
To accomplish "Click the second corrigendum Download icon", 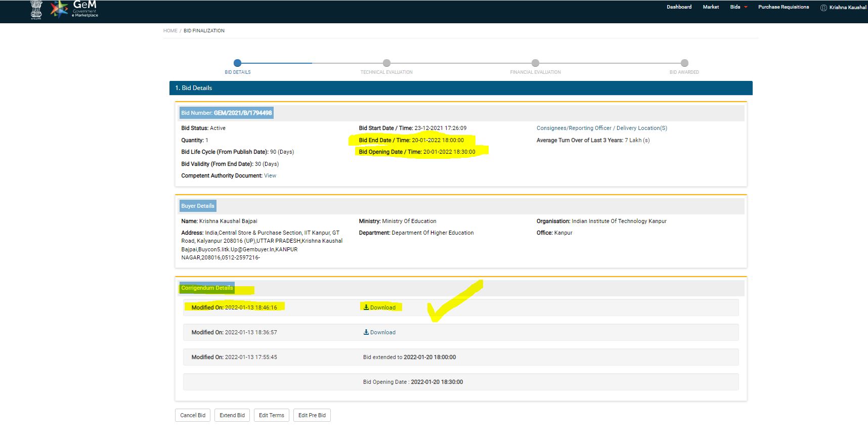I will pos(366,332).
